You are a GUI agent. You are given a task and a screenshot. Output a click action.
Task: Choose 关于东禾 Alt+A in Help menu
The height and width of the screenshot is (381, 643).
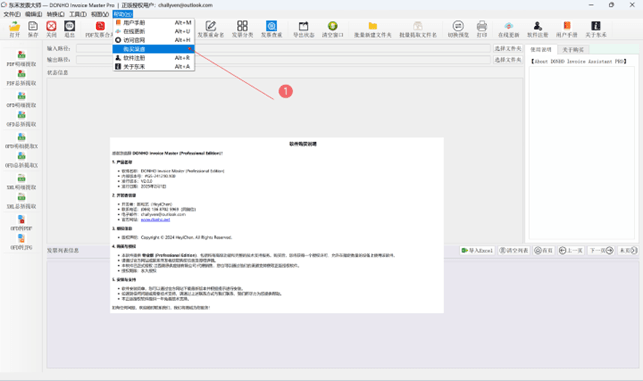pos(153,66)
